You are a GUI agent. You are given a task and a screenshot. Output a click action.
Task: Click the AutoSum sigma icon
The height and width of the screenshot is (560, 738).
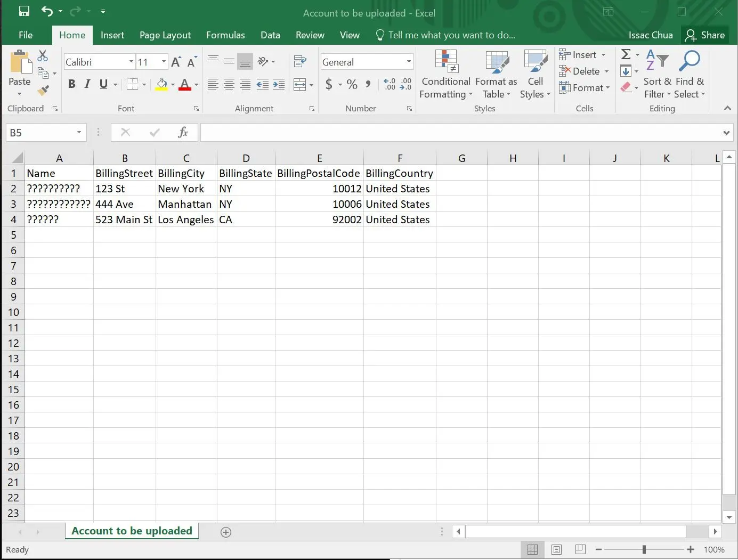pyautogui.click(x=626, y=54)
